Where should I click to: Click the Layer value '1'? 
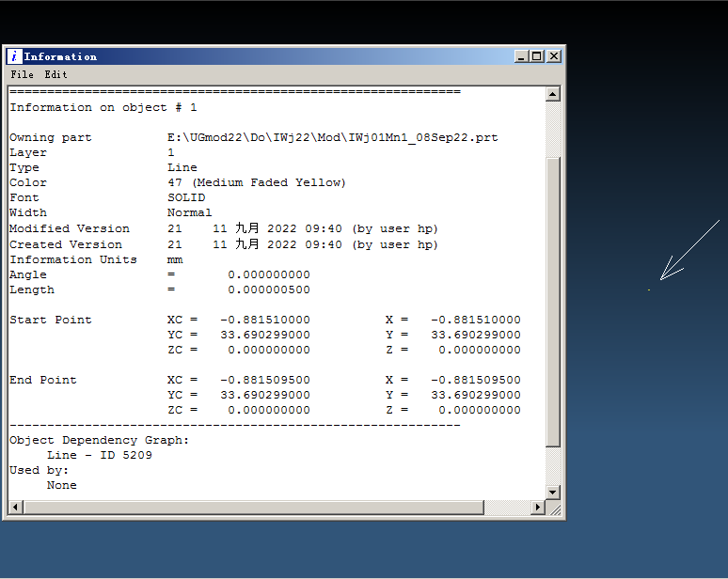click(x=171, y=152)
